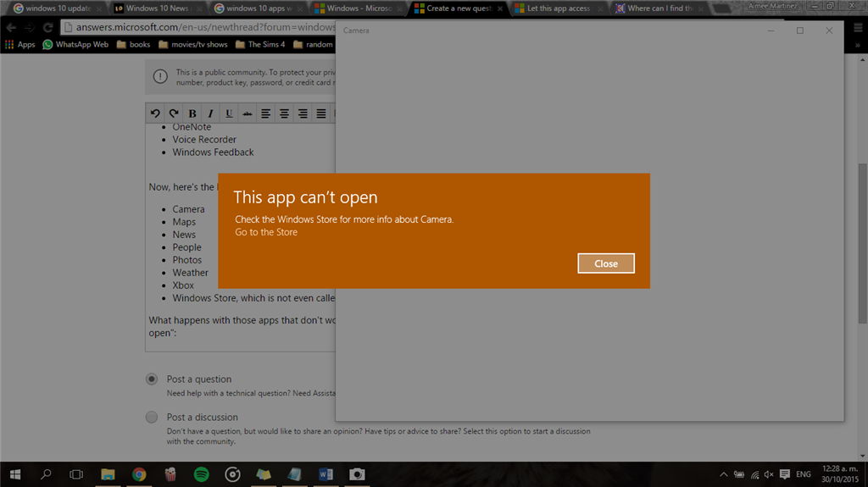Close the "Create a new question" tab
The height and width of the screenshot is (487, 868).
click(500, 8)
